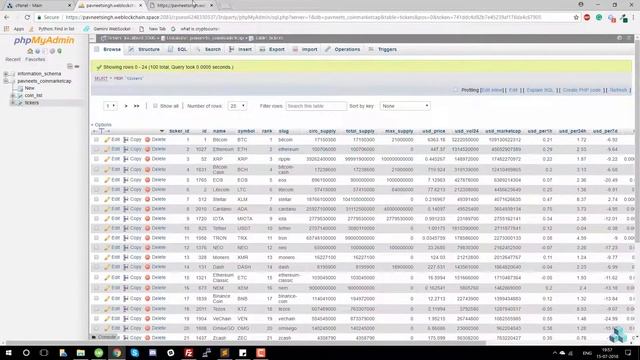
Task: Open the Console bar at bottom
Action: (x=104, y=337)
